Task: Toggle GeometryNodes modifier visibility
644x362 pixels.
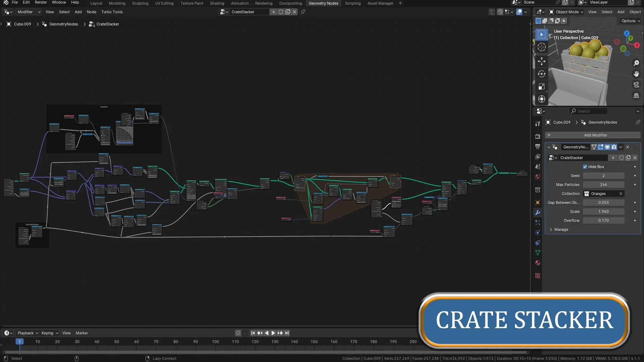Action: (x=608, y=147)
